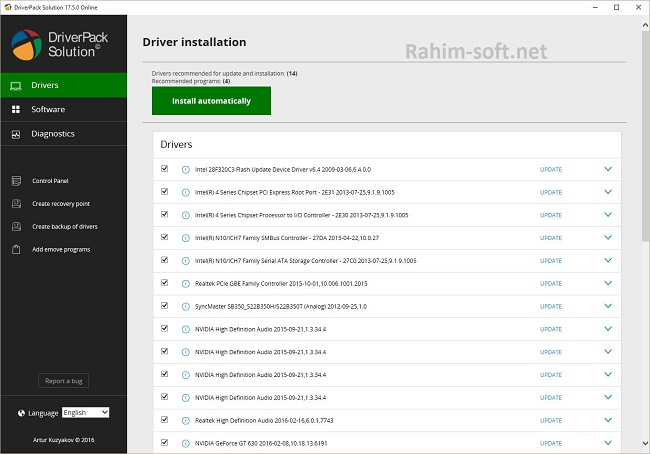Click UPDATE for SyncMaster SB350 driver
The width and height of the screenshot is (650, 454).
pyautogui.click(x=551, y=306)
